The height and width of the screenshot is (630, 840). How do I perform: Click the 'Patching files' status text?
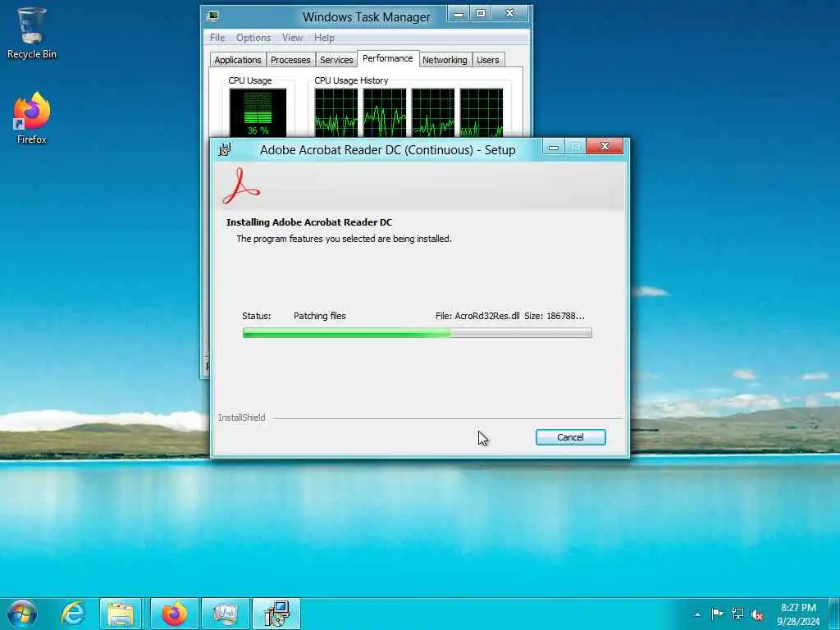(x=320, y=316)
